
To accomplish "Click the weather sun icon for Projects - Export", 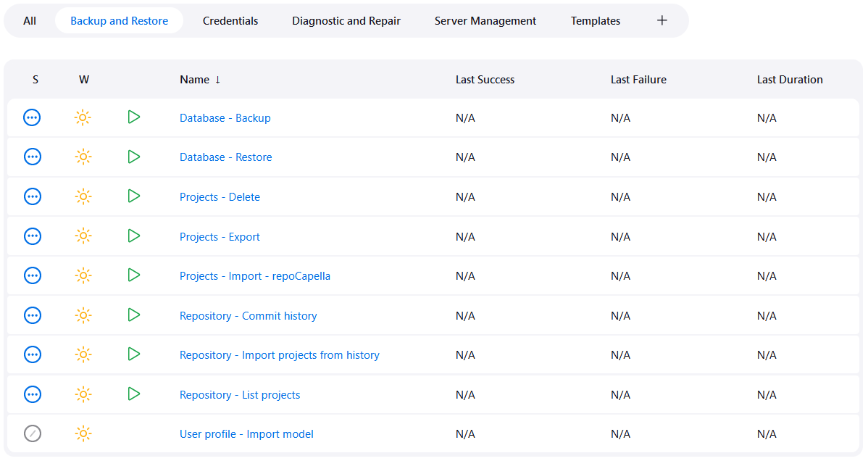I will pos(83,236).
